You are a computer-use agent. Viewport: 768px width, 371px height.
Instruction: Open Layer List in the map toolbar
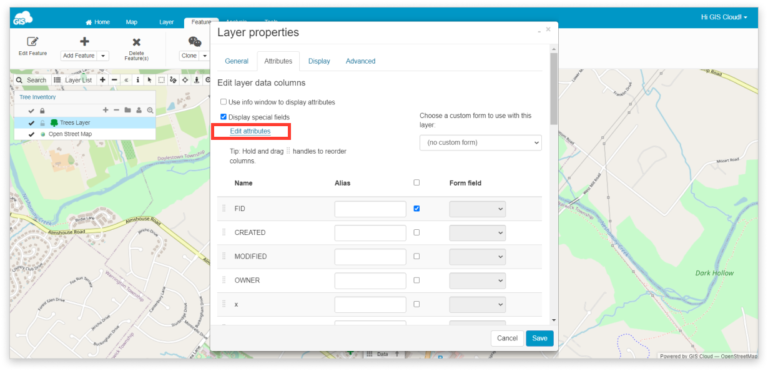coord(72,80)
